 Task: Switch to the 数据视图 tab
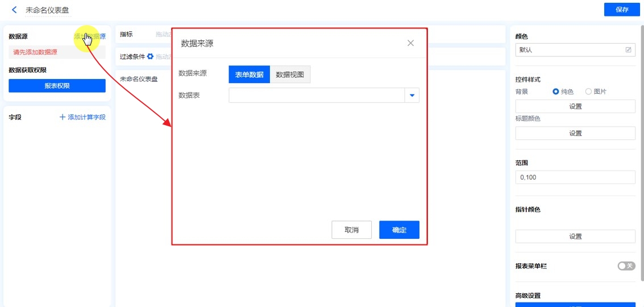point(290,74)
